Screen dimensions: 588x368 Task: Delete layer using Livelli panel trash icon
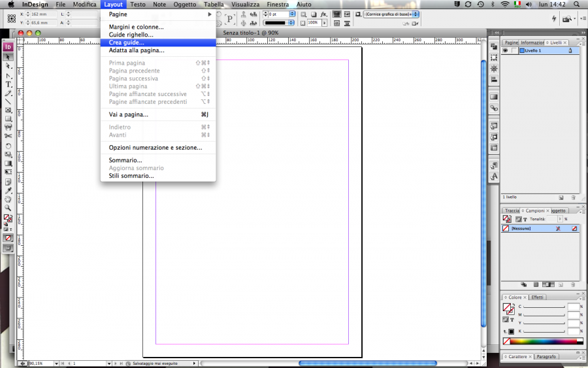click(x=574, y=197)
